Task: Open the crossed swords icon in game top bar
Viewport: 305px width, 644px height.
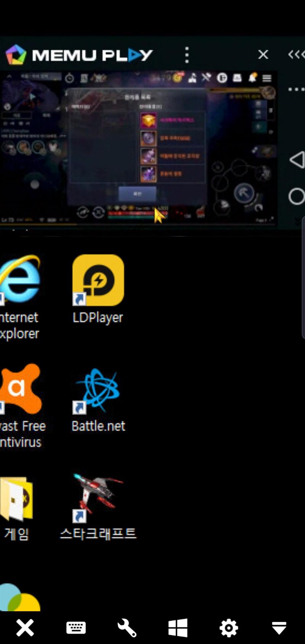Action: tap(206, 77)
